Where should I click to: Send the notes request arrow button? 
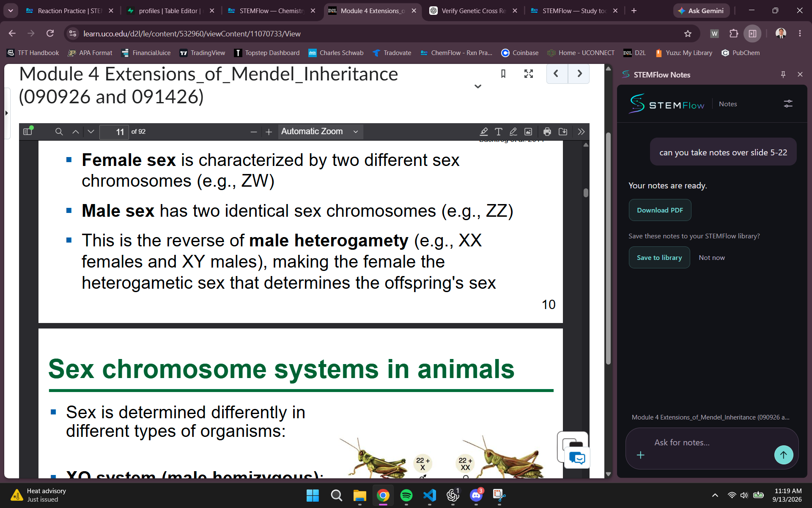point(784,455)
